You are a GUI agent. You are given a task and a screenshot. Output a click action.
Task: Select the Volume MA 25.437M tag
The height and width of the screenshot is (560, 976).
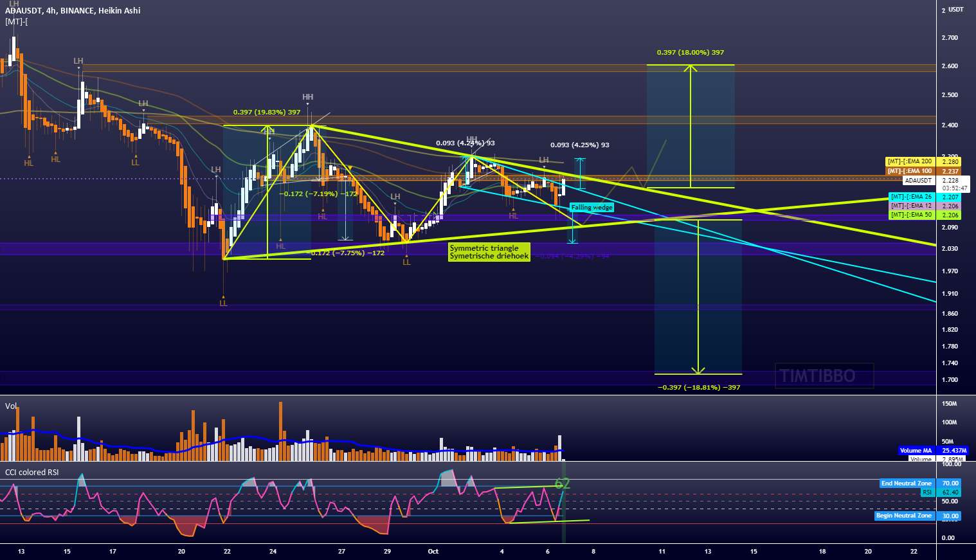(932, 451)
